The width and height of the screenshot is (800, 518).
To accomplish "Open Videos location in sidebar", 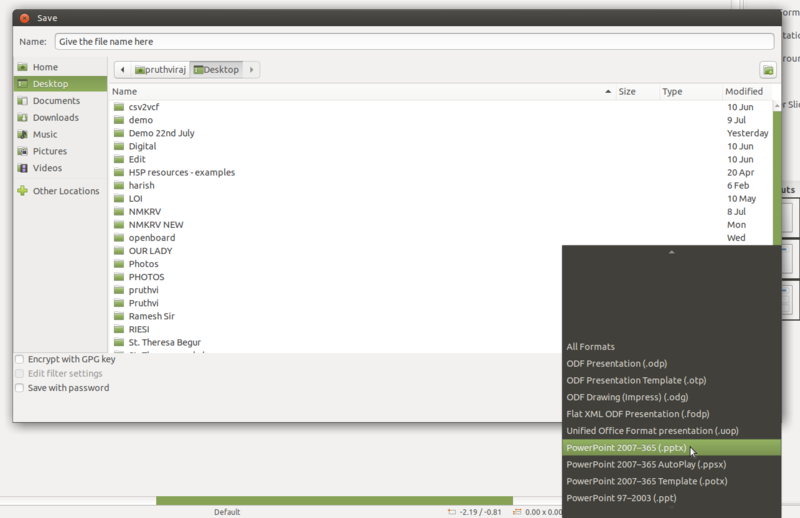I will click(60, 168).
